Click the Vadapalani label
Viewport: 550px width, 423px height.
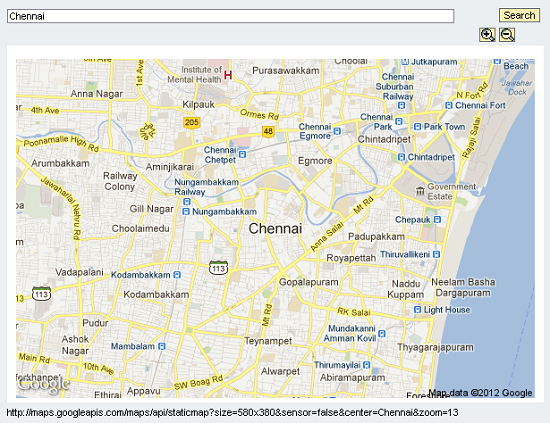coord(79,272)
